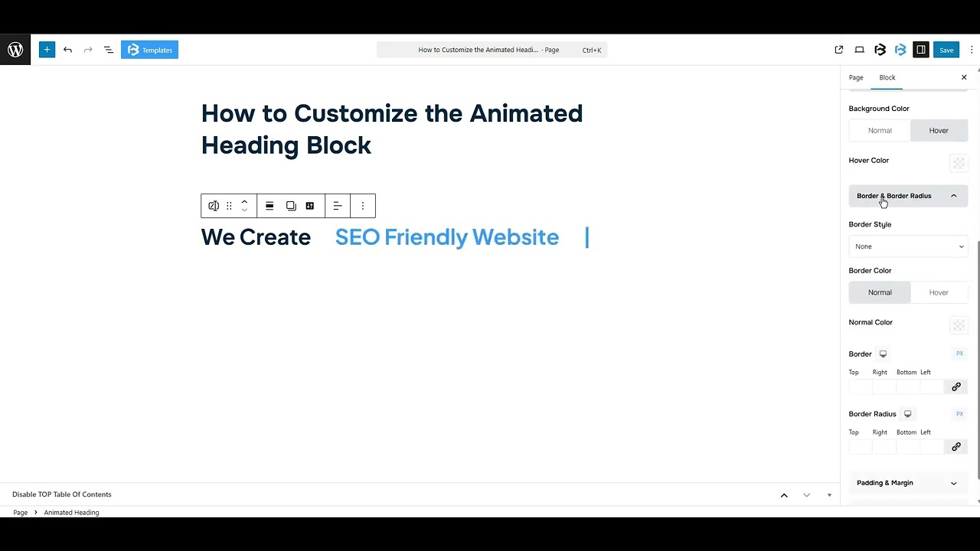Select Normal state under Background Color
This screenshot has width=980, height=551.
(x=879, y=130)
